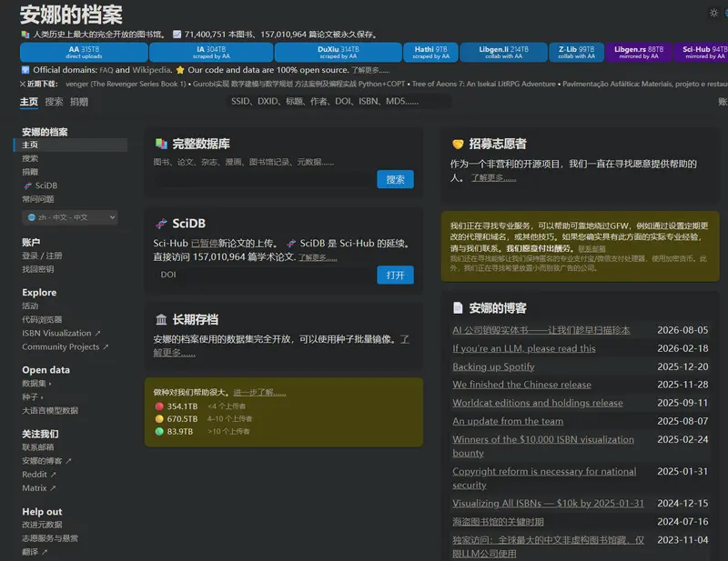Open the 翻译 link in sidebar

35,552
